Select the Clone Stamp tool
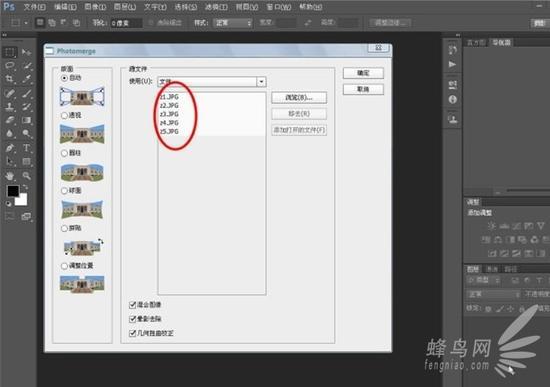Viewport: 550px width, 387px height. (x=10, y=106)
